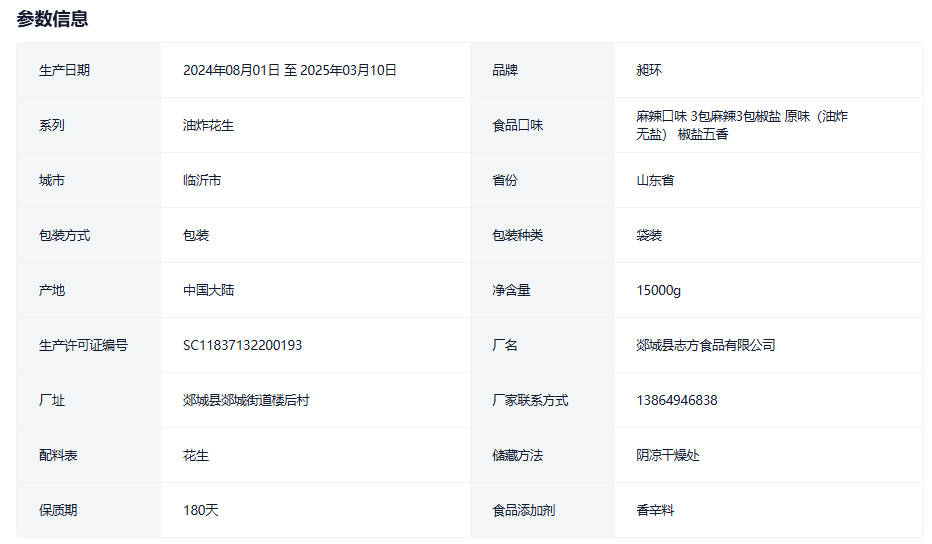Screen dimensions: 932x544
Task: Click the production date range value
Action: pyautogui.click(x=289, y=70)
